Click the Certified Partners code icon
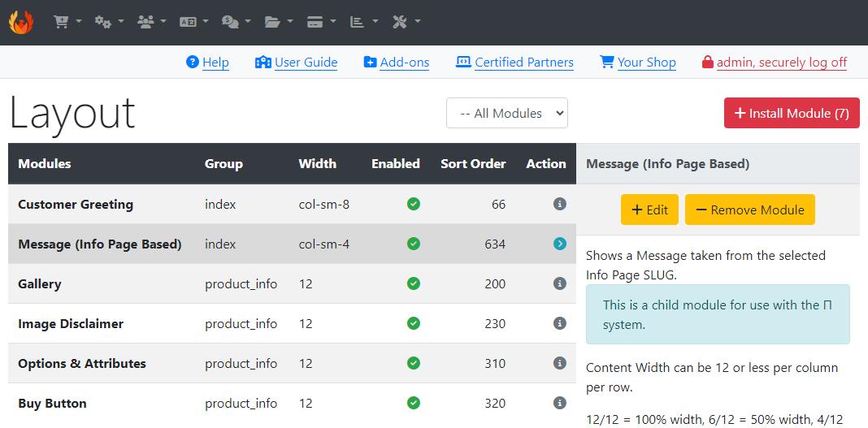 point(463,62)
